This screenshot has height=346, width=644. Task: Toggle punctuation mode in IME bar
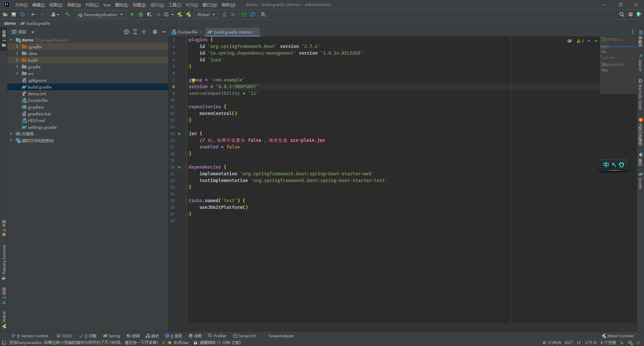(614, 165)
